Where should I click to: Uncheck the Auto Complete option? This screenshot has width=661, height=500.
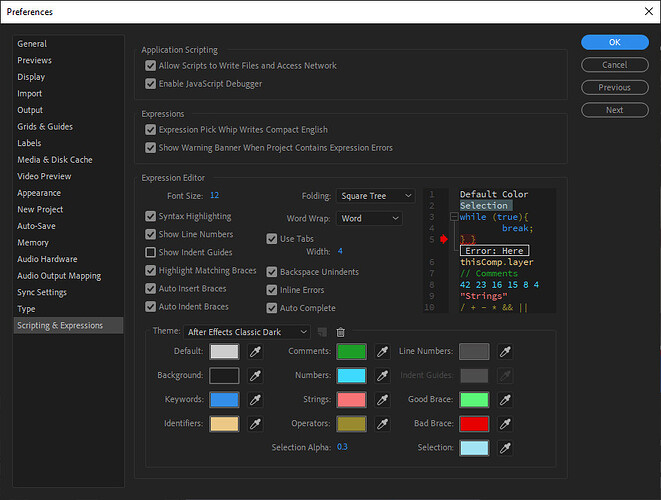click(x=272, y=308)
